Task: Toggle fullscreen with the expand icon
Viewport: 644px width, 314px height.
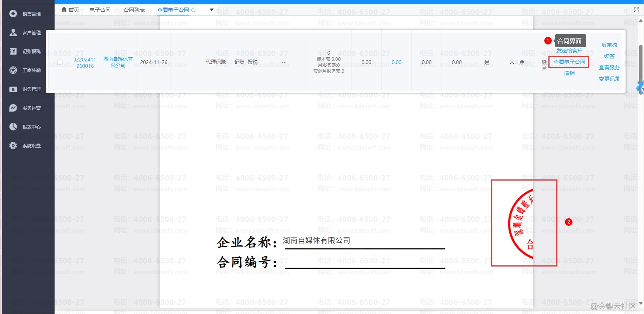Action: [636, 10]
